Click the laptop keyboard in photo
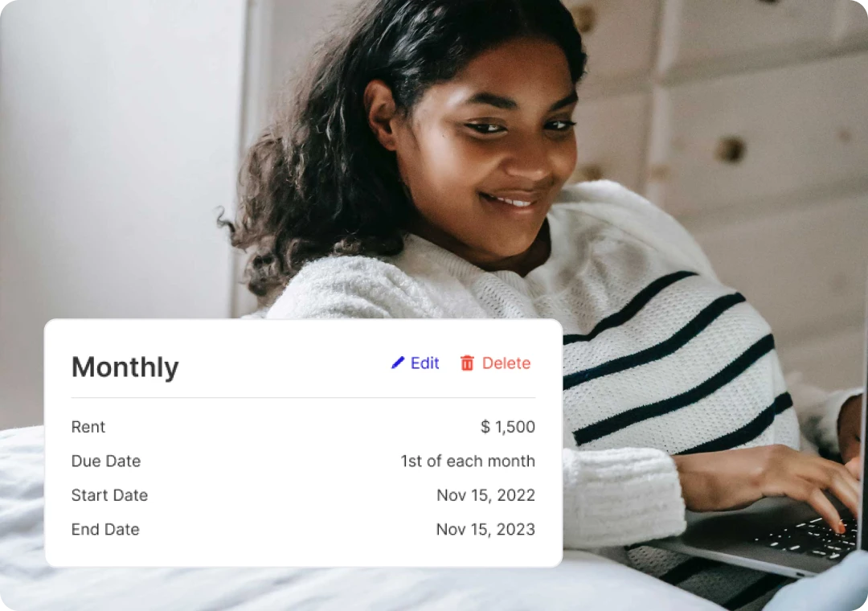Viewport: 868px width, 611px height. coord(804,534)
